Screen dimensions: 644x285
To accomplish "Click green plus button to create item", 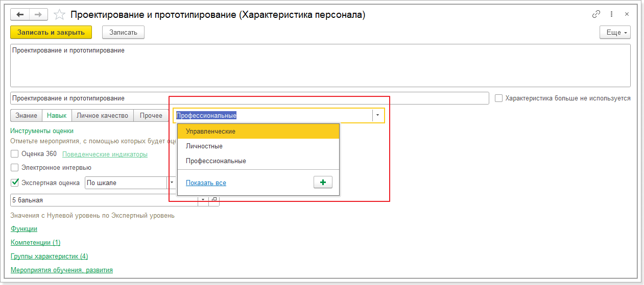I will click(x=322, y=183).
